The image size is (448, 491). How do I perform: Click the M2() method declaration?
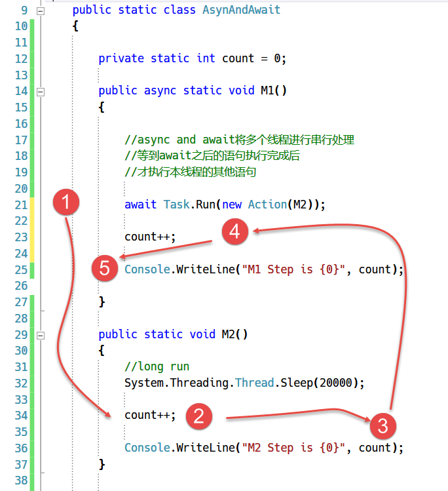point(173,334)
